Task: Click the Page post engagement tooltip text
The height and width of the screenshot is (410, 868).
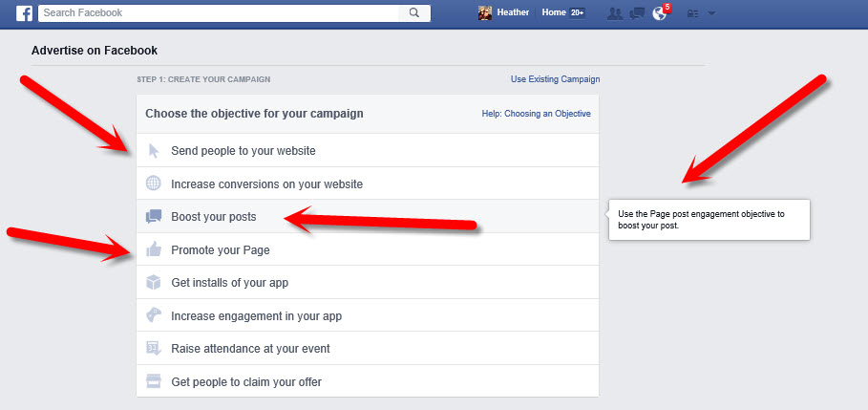Action: (x=702, y=220)
